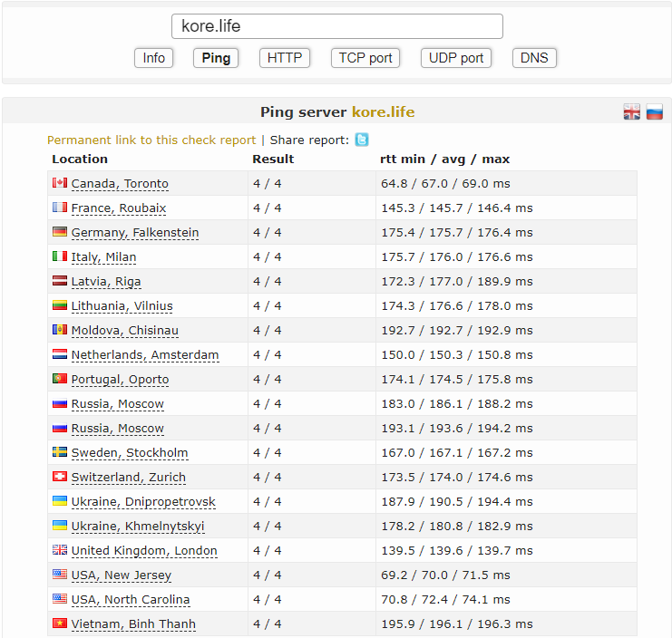Click the Switzerland flag icon beside Zurich

60,476
